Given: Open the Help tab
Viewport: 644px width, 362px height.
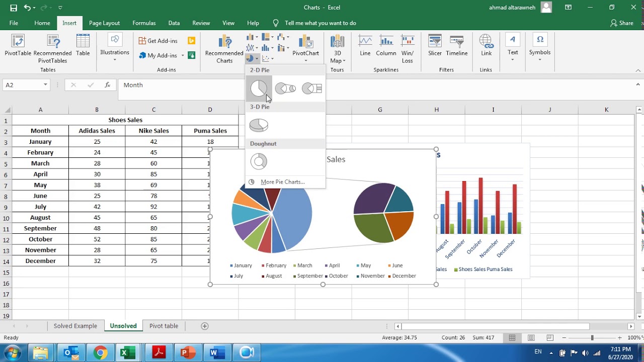Looking at the screenshot, I should pos(253,23).
